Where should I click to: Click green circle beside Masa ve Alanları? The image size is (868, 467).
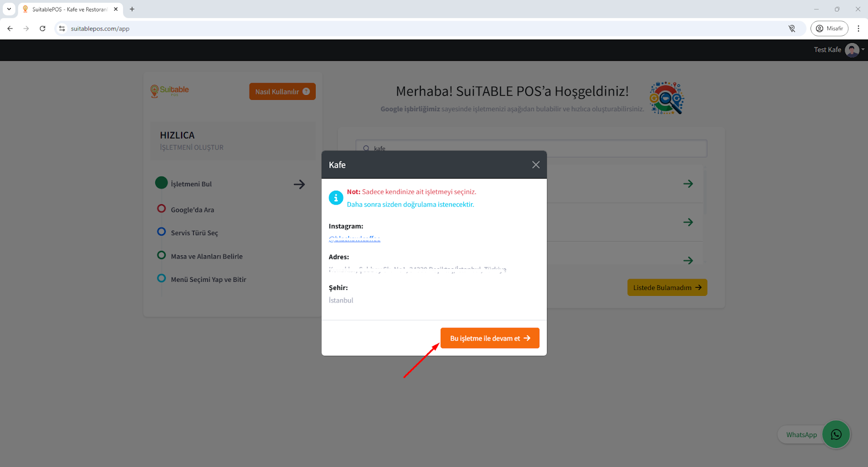click(161, 255)
